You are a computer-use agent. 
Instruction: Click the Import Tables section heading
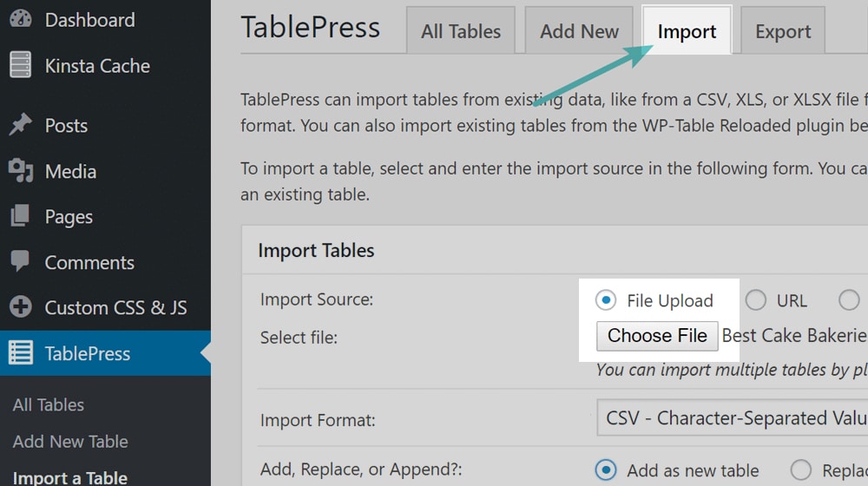pyautogui.click(x=316, y=250)
